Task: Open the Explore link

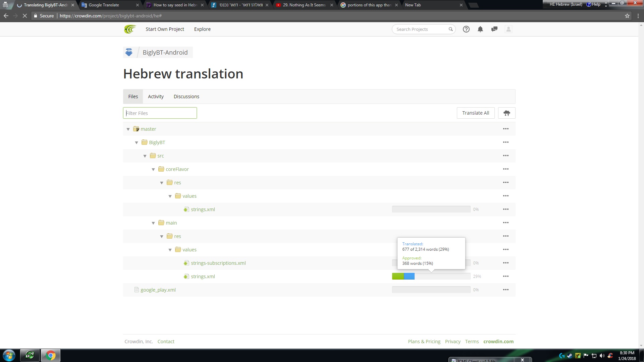Action: [202, 29]
